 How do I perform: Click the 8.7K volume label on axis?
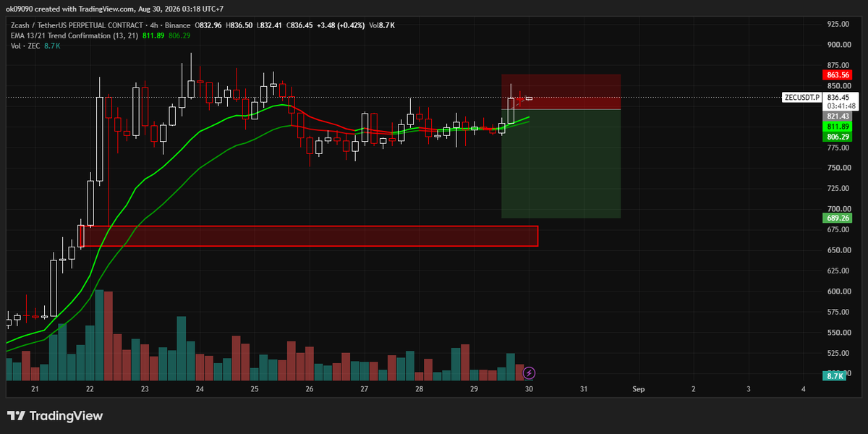click(834, 377)
